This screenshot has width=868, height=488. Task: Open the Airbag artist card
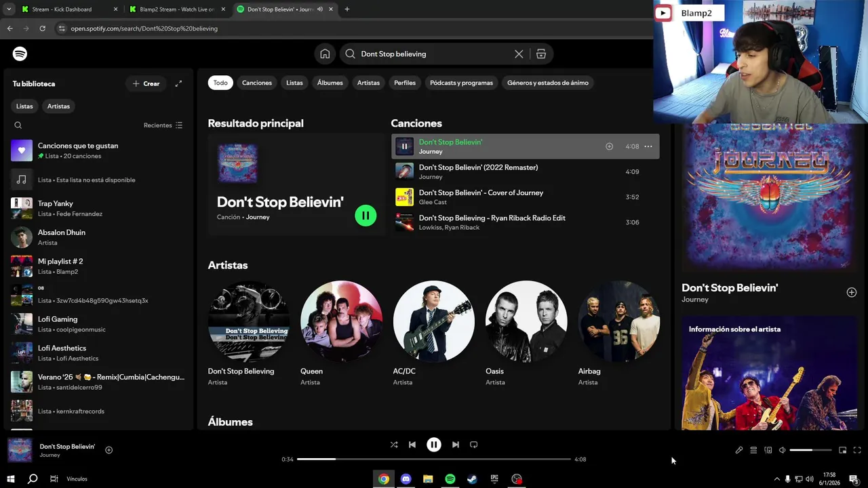pyautogui.click(x=619, y=333)
